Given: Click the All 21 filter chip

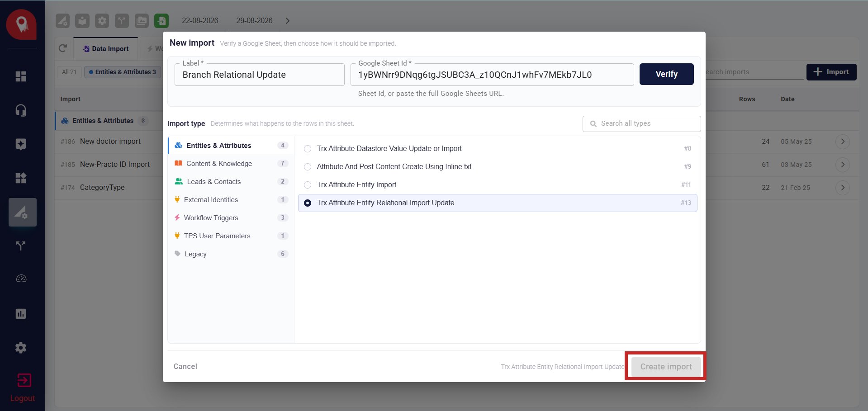Looking at the screenshot, I should click(69, 72).
